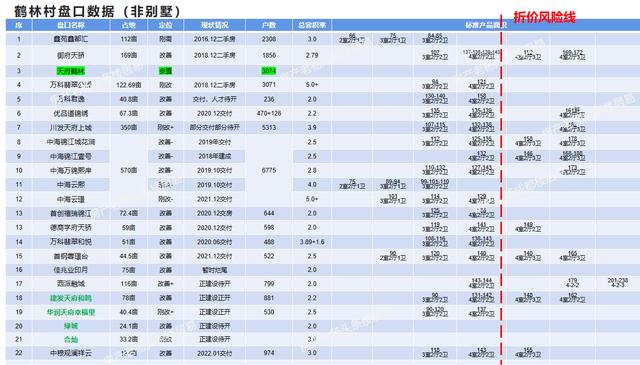Click the slide title 鹤林村盘口数据
This screenshot has height=365, width=640.
tap(64, 11)
